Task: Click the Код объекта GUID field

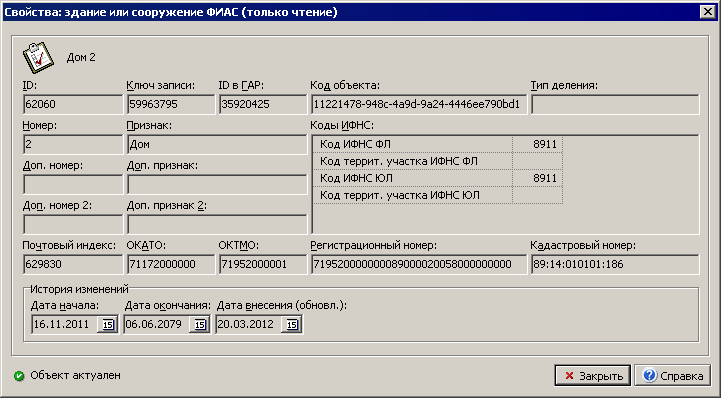Action: (x=418, y=104)
